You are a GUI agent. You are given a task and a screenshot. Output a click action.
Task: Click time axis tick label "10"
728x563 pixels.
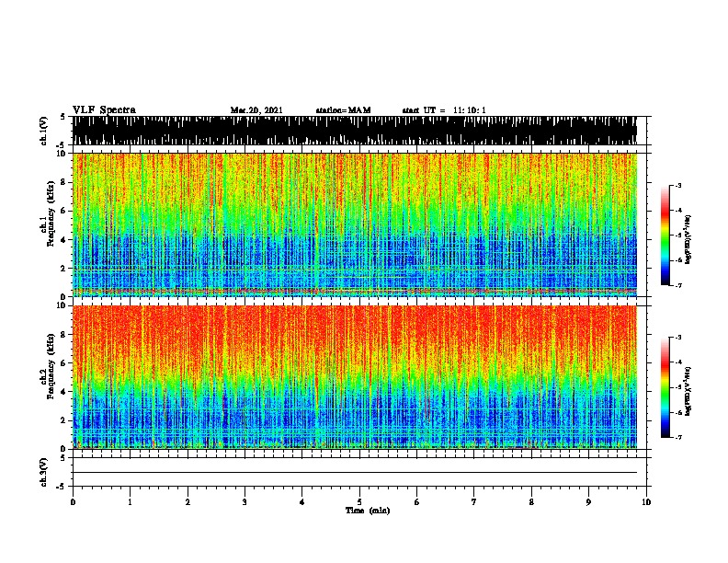(646, 502)
